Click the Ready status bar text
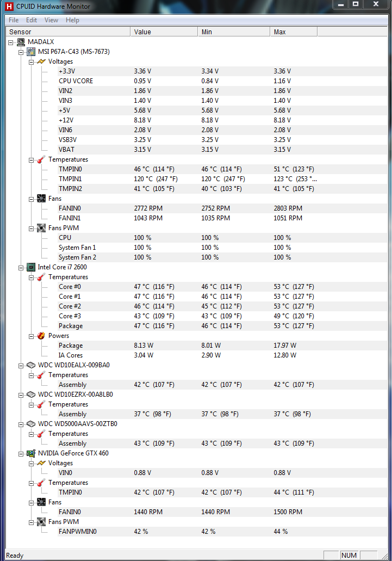This screenshot has height=561, width=392. click(x=15, y=556)
